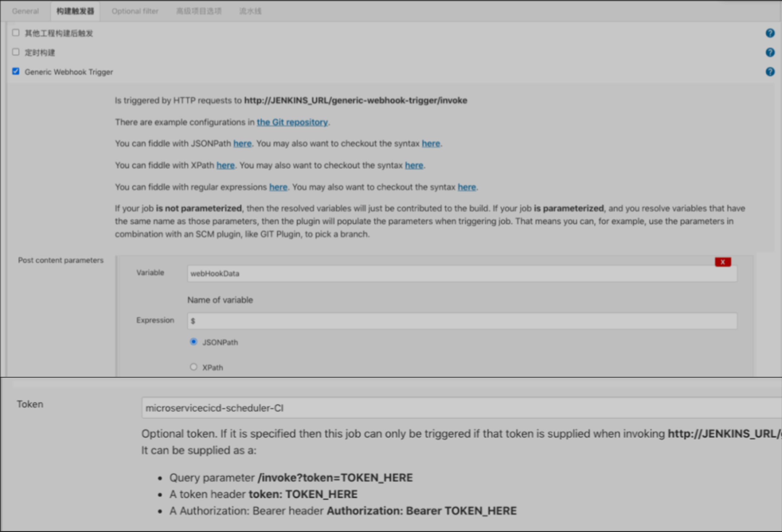Select the JSONPath radio button
The height and width of the screenshot is (532, 782).
pyautogui.click(x=194, y=342)
